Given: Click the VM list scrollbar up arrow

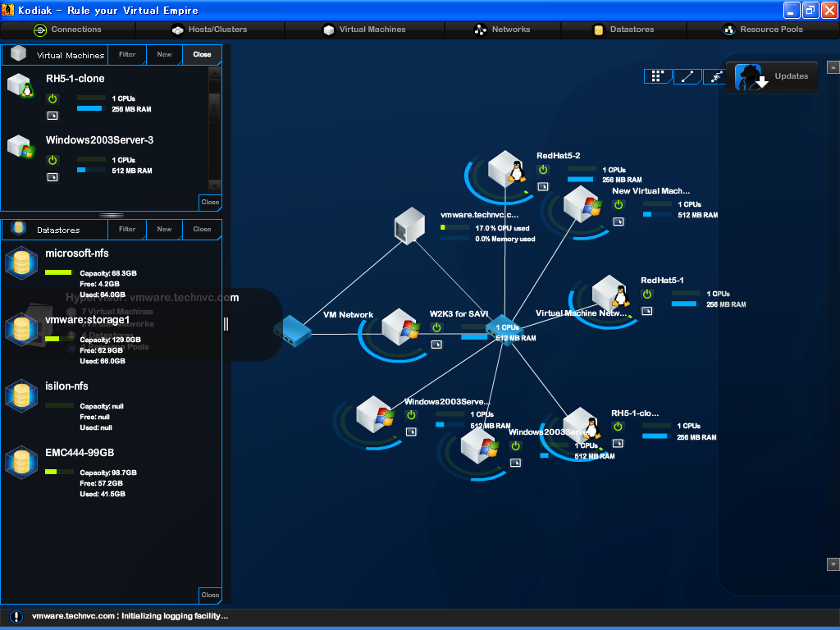Looking at the screenshot, I should click(x=214, y=73).
